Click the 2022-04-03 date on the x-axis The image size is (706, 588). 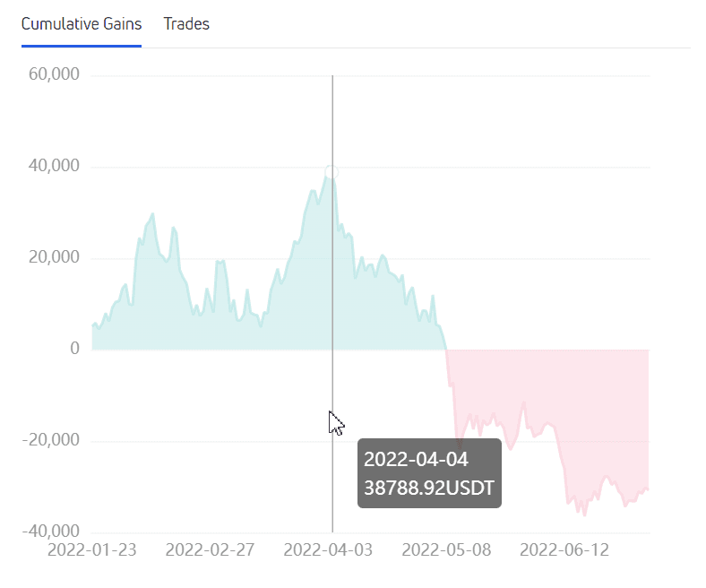tap(328, 549)
